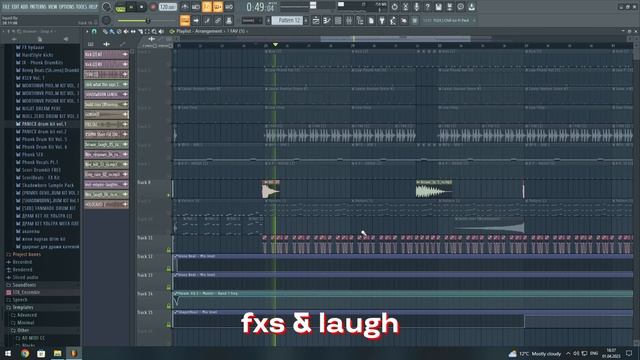Open the playlist options menu arrow

87,31
